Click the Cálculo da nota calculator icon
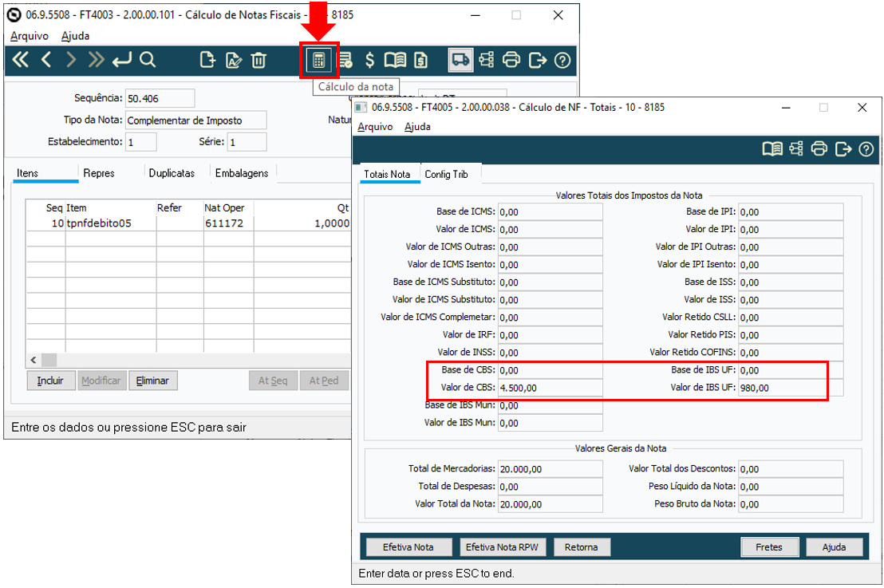This screenshot has height=588, width=884. coord(318,60)
